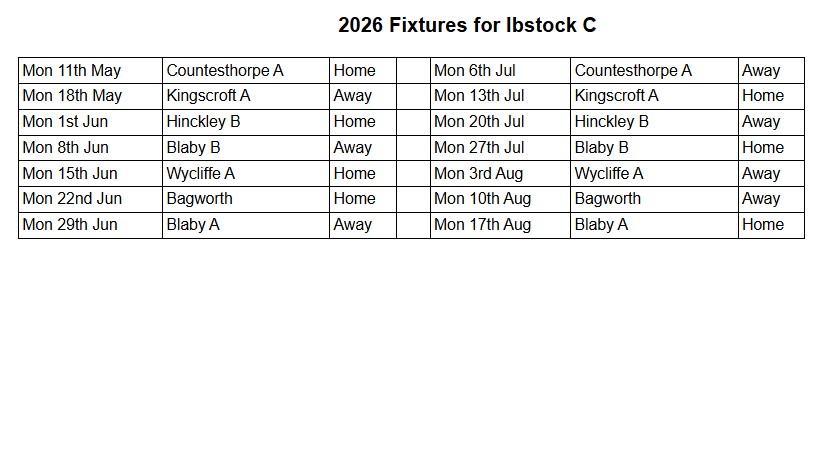Select 'Wycliffe A' in the 3rd Aug row
Viewport: 831px width, 451px height.
pyautogui.click(x=609, y=174)
